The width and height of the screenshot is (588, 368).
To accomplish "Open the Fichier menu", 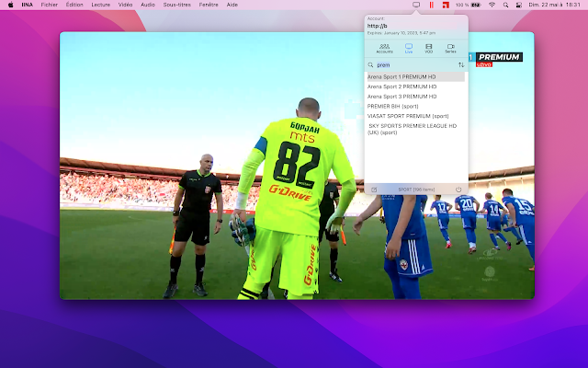I will click(49, 5).
